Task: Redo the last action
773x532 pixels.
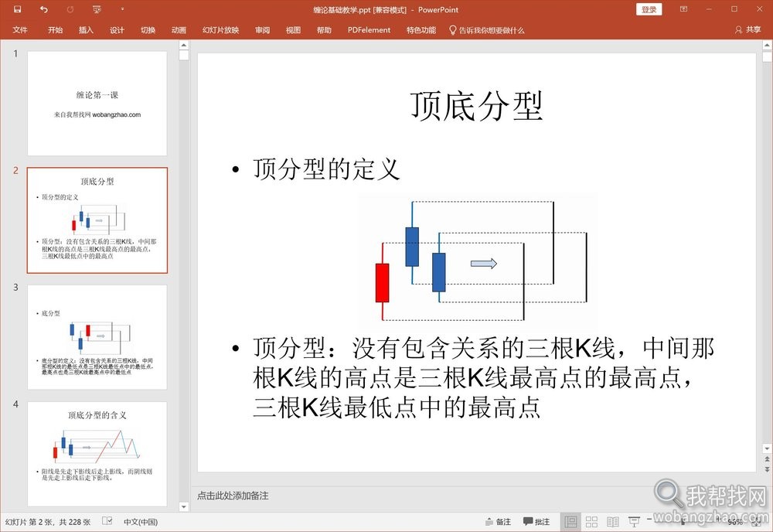Action: (x=70, y=9)
